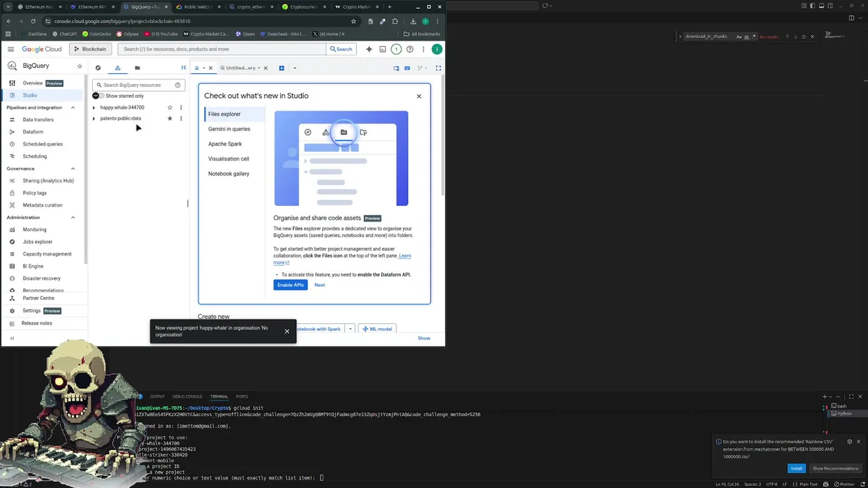Star the happy-whale-344700 project
868x488 pixels.
[x=170, y=107]
